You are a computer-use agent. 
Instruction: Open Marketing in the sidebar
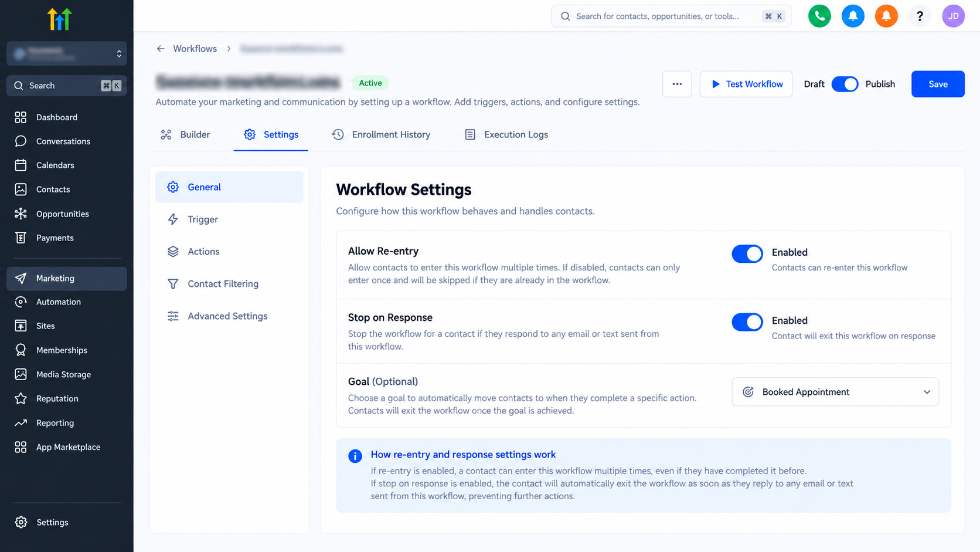click(67, 278)
